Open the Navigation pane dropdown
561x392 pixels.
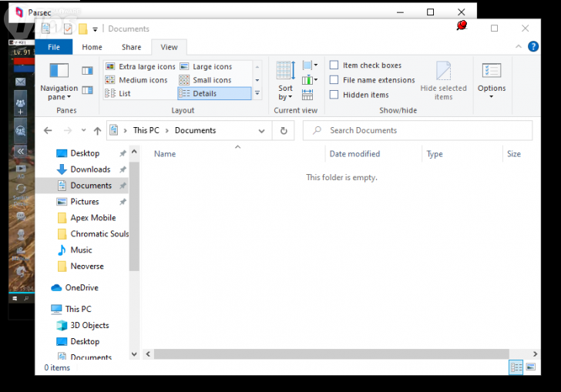(59, 81)
